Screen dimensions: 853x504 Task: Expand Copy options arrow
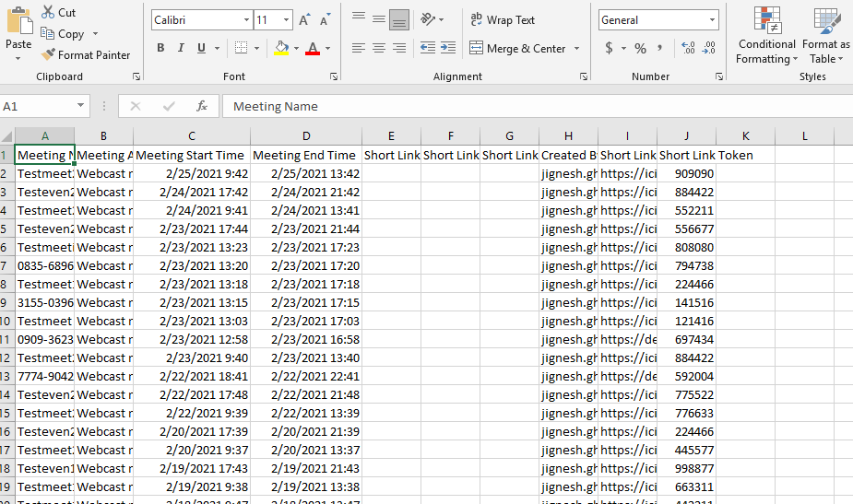95,34
